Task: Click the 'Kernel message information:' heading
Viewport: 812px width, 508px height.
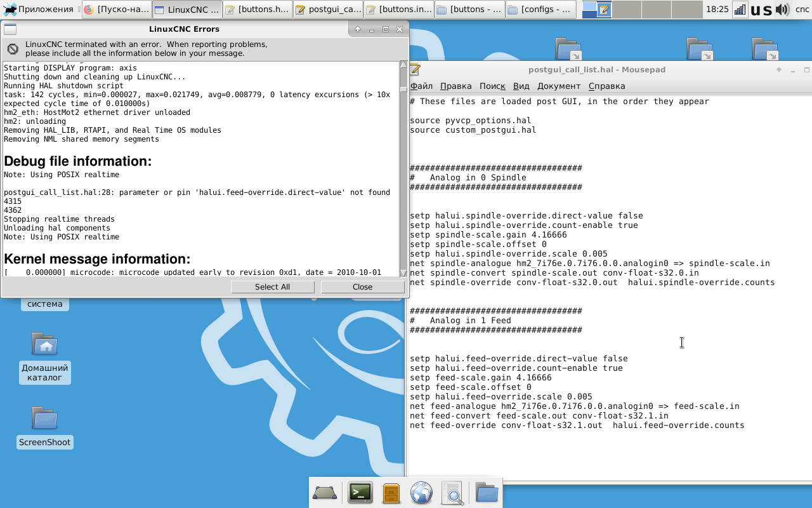Action: click(97, 259)
